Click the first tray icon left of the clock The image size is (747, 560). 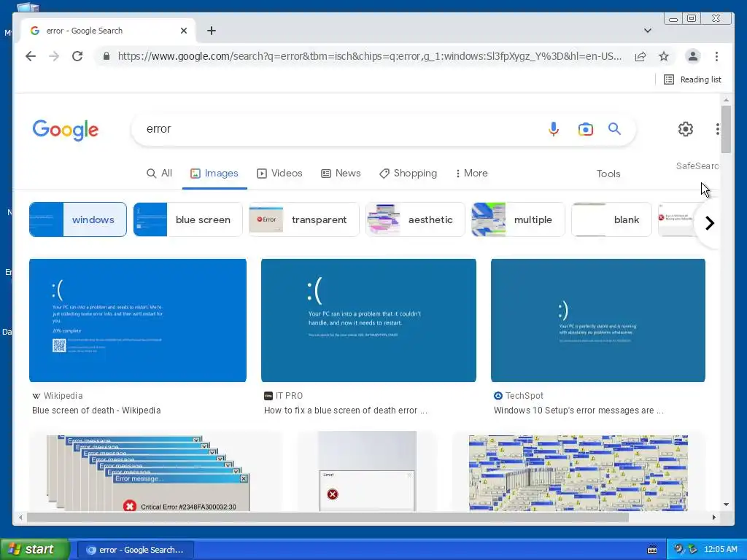click(678, 550)
